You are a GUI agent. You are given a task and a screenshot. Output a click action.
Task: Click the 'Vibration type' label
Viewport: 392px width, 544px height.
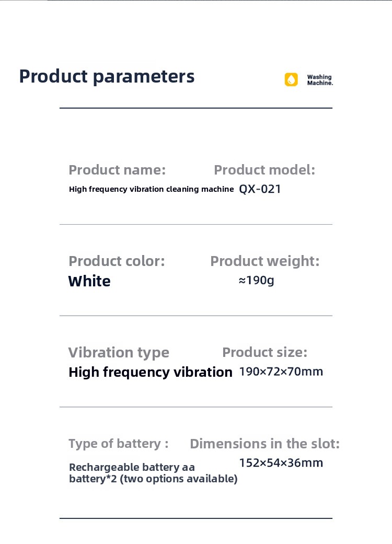pyautogui.click(x=119, y=352)
